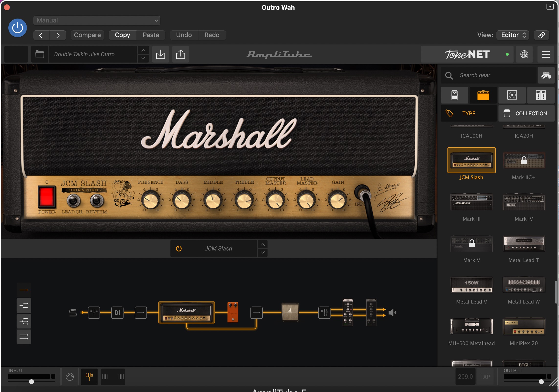Click the Double Talkin Jive Outro preset name
The height and width of the screenshot is (392, 559).
(93, 54)
